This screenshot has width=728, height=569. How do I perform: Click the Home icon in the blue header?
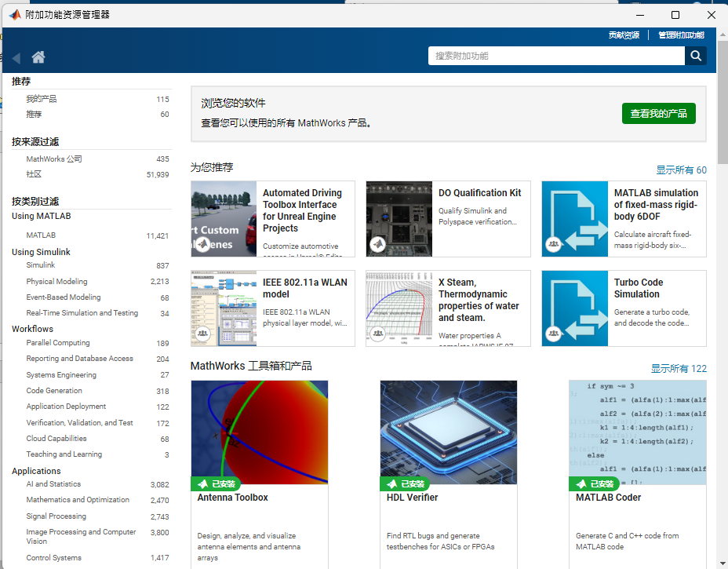(38, 57)
